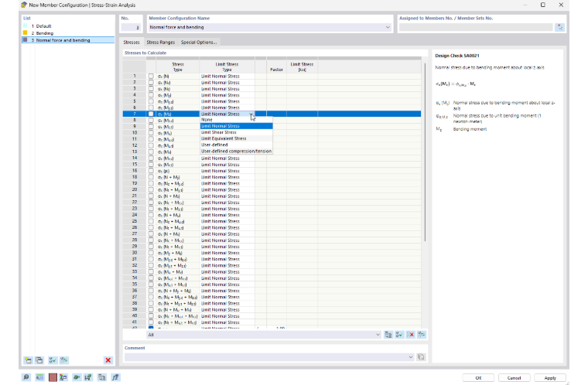This screenshot has width=588, height=385.
Task: Click row number 25 header in table
Action: tap(135, 221)
